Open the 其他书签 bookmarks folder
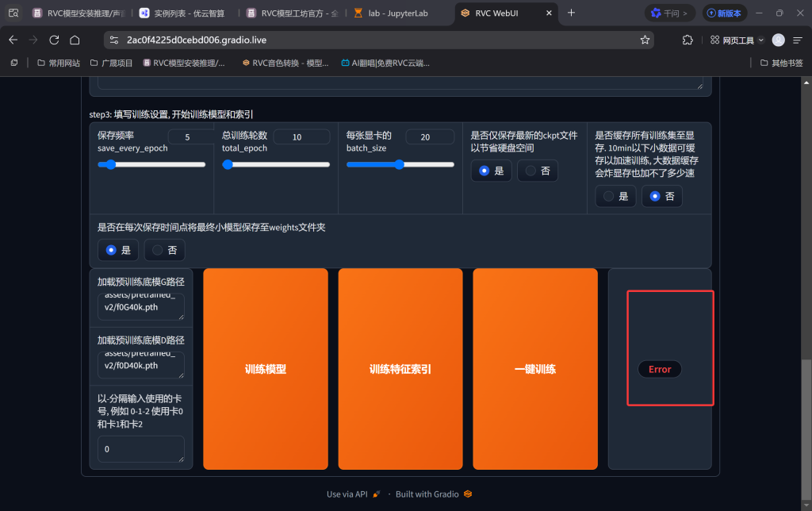812x511 pixels. click(781, 63)
